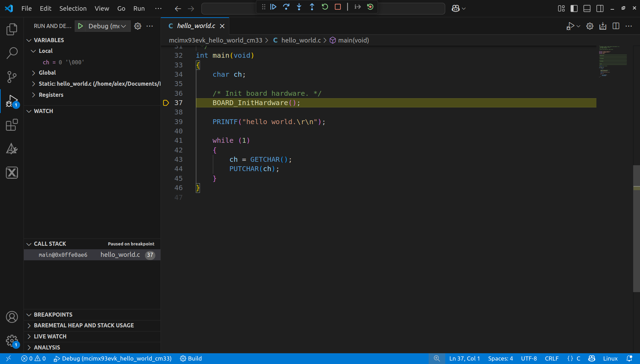The image size is (640, 364).
Task: Step out of the current function
Action: (x=312, y=7)
